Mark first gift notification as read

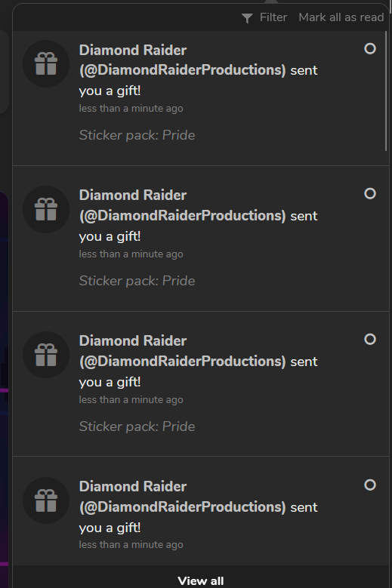[370, 48]
